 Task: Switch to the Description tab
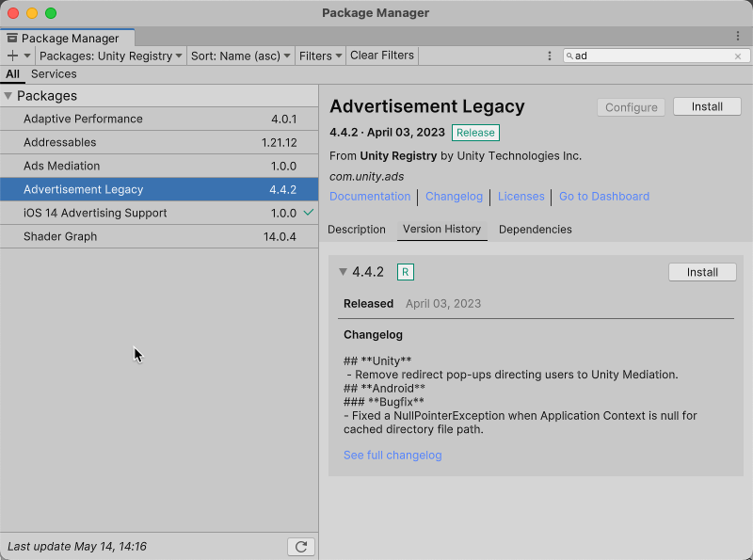click(x=357, y=230)
